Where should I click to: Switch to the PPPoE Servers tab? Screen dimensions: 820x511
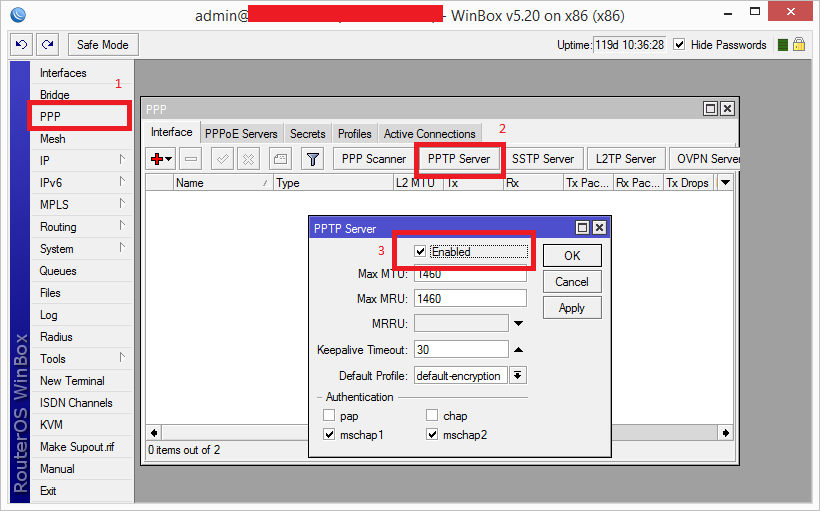tap(241, 134)
